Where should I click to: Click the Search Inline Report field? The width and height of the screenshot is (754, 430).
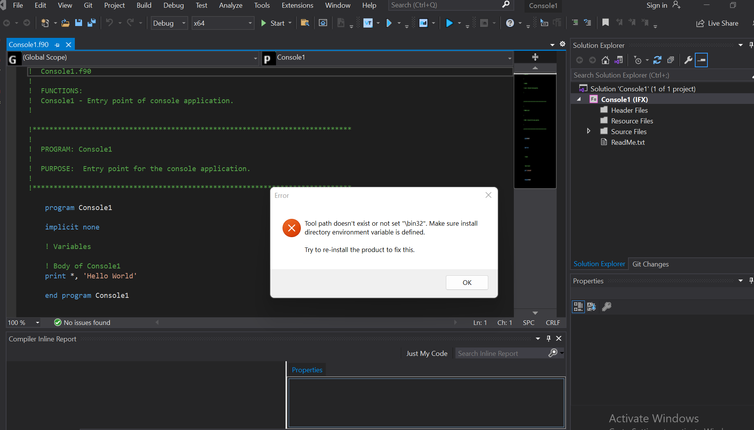coord(501,354)
